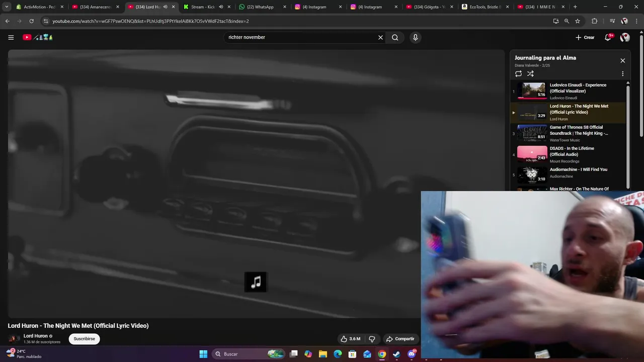Clear the search box text
644x362 pixels.
pyautogui.click(x=380, y=37)
